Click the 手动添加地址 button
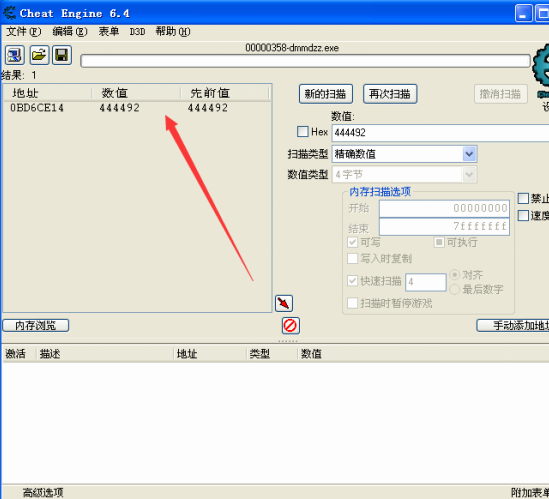This screenshot has width=549, height=499. (x=513, y=325)
